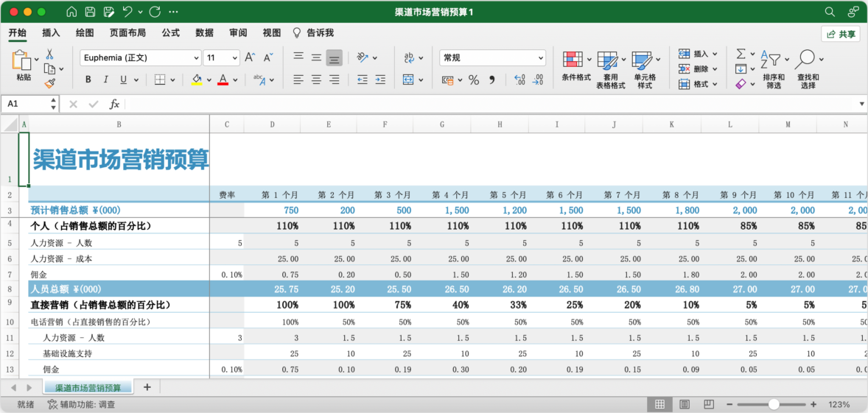The height and width of the screenshot is (413, 868).
Task: Click the formula bar input area
Action: pyautogui.click(x=490, y=104)
